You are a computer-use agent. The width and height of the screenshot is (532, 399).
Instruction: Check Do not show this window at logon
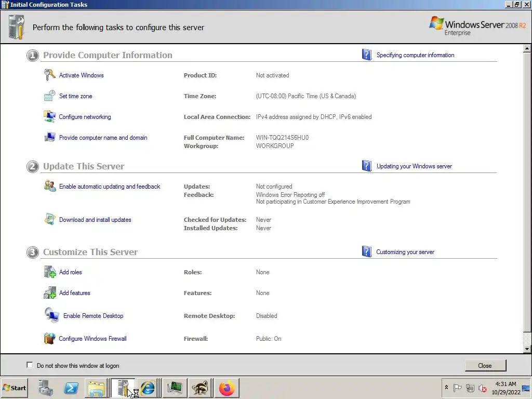pyautogui.click(x=30, y=365)
